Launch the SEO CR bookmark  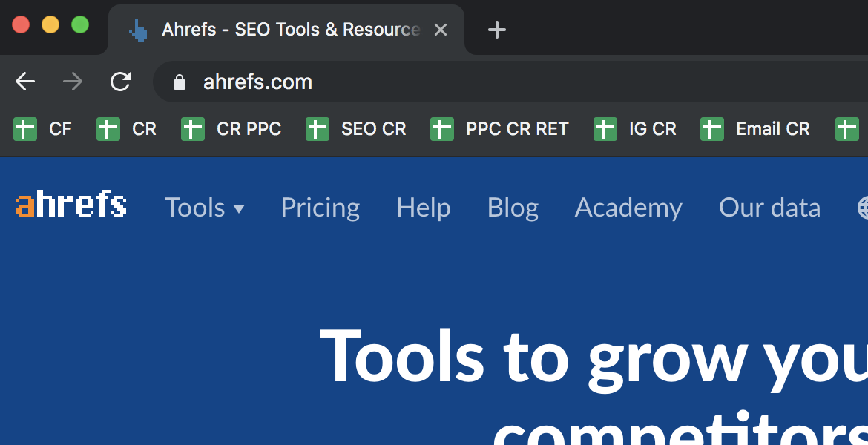click(356, 129)
